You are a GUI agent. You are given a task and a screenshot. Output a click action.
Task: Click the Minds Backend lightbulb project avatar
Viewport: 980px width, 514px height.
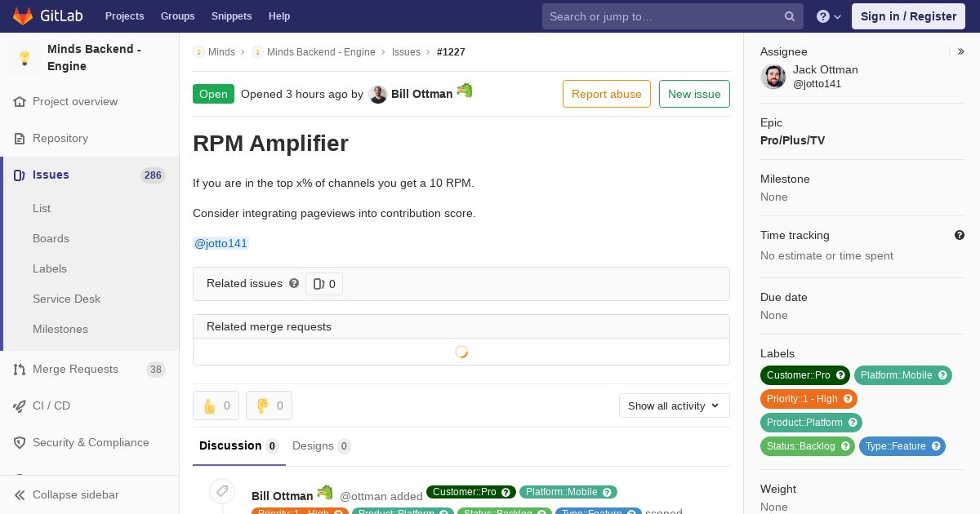coord(24,58)
